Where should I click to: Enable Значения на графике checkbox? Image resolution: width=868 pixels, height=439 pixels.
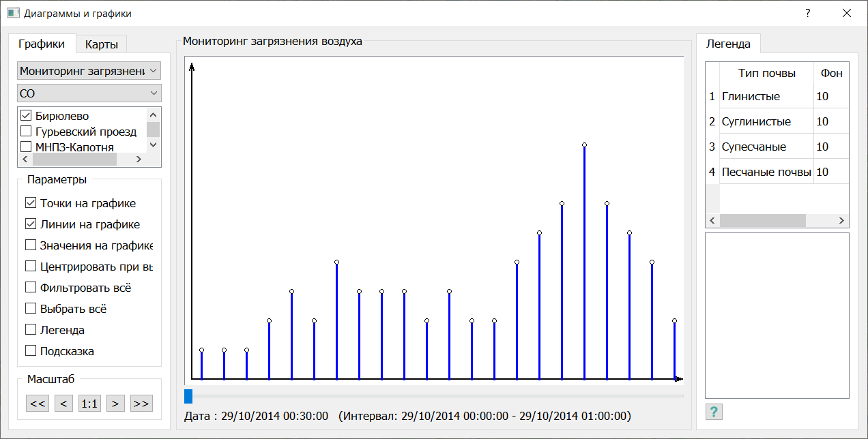[31, 245]
